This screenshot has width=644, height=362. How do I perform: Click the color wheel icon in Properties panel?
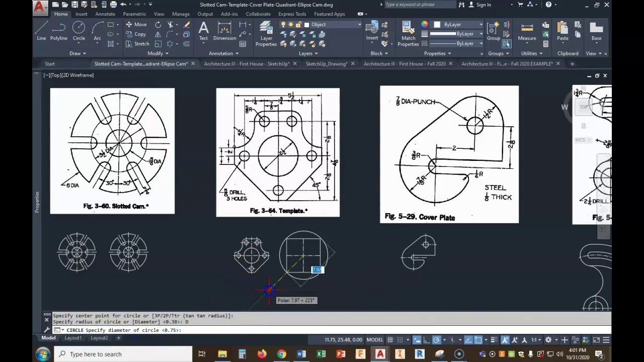coord(425,25)
